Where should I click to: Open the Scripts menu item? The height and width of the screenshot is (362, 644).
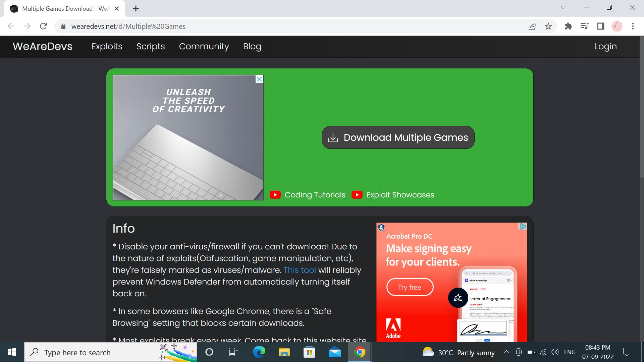(151, 46)
